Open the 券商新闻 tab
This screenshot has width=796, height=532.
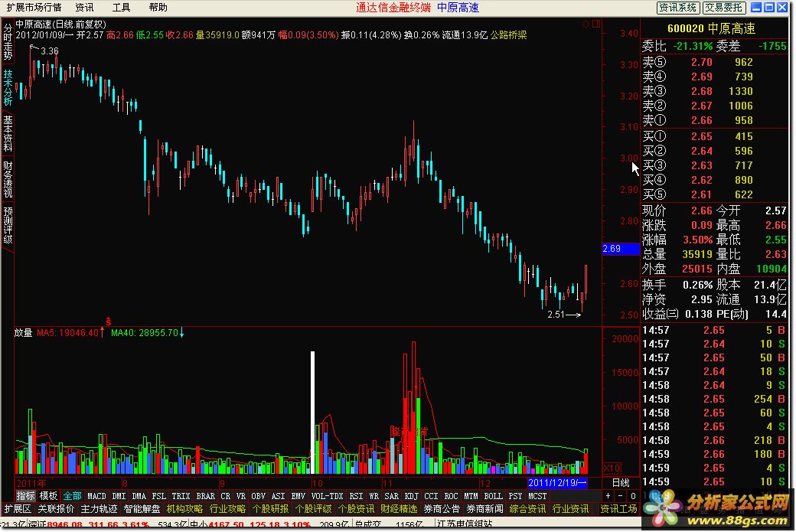(x=484, y=508)
